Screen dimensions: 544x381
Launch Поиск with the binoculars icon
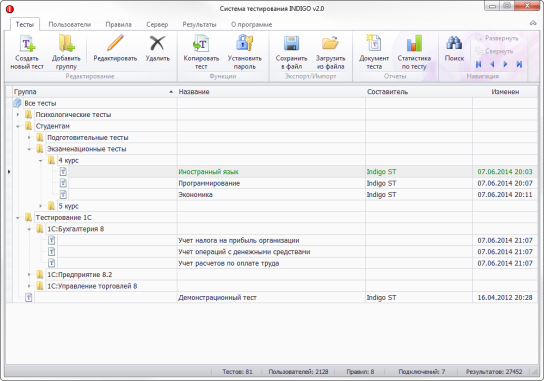[x=454, y=43]
